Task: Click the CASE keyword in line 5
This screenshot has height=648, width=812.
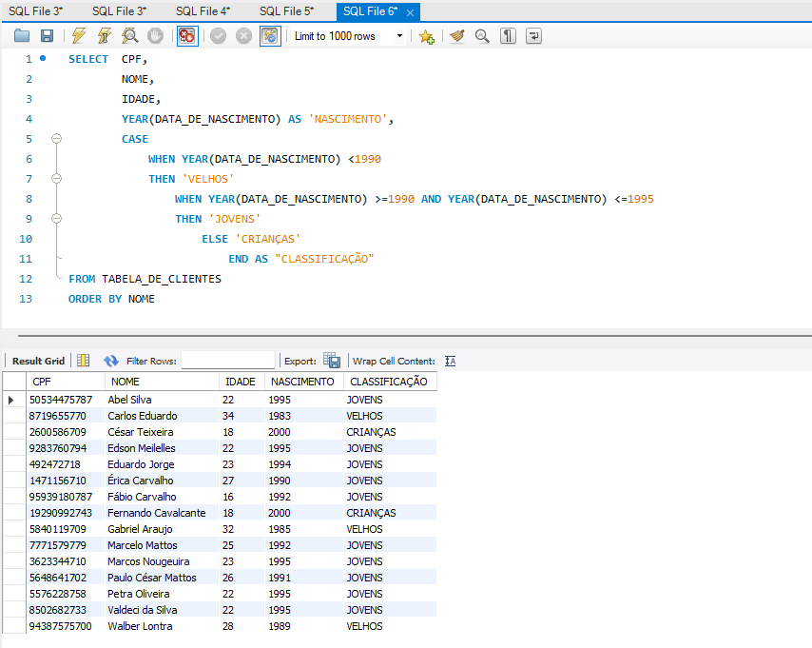Action: [x=135, y=139]
